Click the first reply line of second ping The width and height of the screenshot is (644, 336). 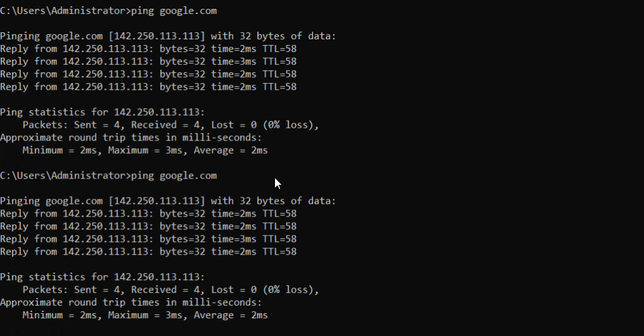coord(148,213)
